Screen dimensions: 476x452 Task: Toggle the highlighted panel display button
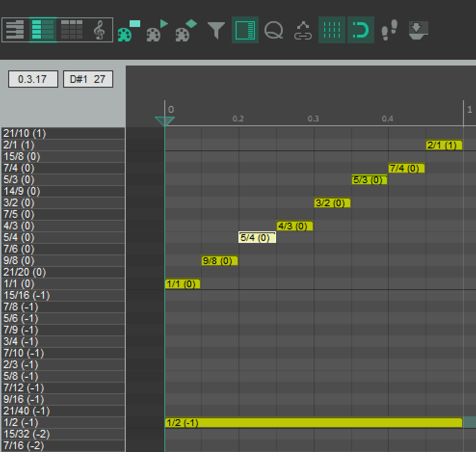click(x=245, y=30)
